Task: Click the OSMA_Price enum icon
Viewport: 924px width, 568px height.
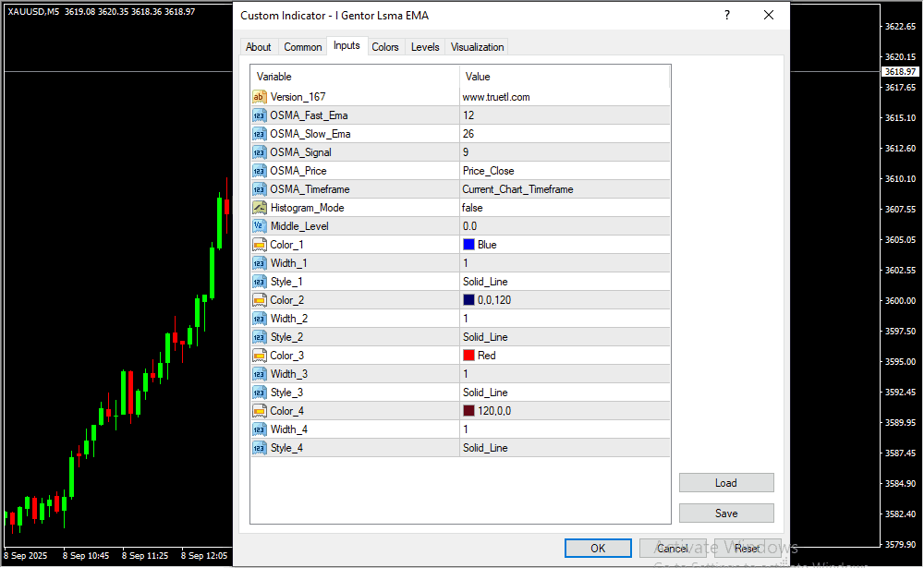Action: click(260, 171)
